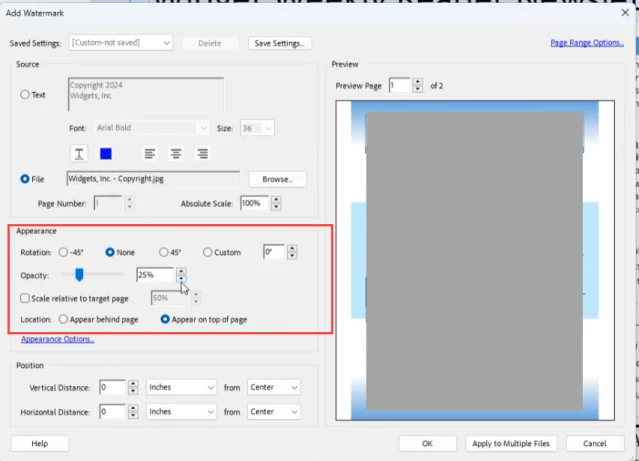This screenshot has width=639, height=461.
Task: Confirm watermark with OK
Action: click(427, 443)
